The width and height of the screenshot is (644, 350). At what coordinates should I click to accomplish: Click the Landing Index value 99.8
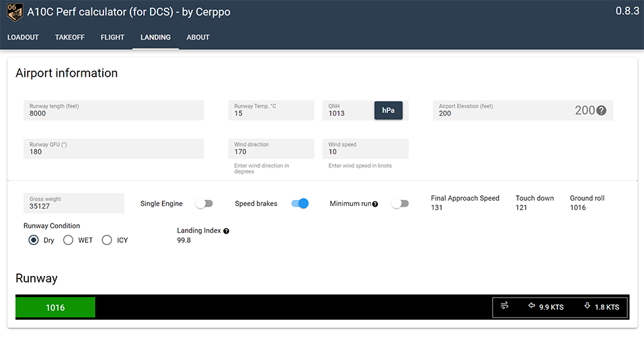[x=184, y=240]
